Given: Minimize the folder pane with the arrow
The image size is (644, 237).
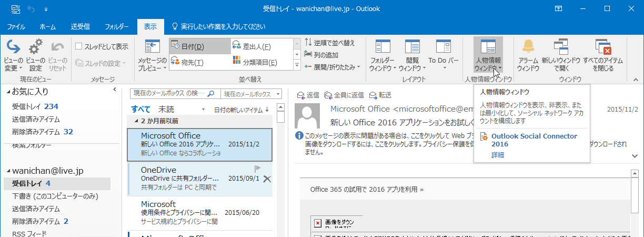Looking at the screenshot, I should tap(115, 91).
